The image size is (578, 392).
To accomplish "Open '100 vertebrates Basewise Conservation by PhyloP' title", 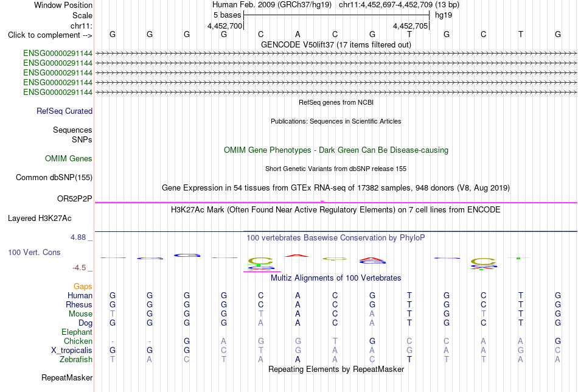I will 336,238.
